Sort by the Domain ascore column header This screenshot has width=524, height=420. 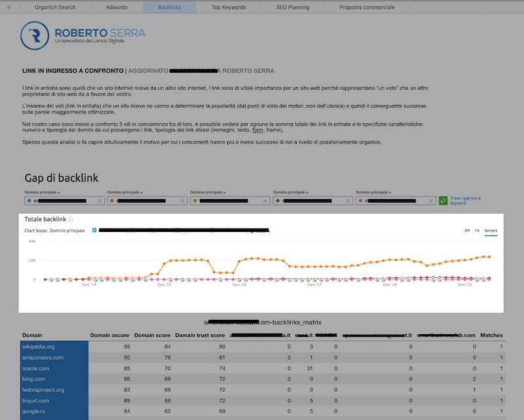pyautogui.click(x=109, y=335)
